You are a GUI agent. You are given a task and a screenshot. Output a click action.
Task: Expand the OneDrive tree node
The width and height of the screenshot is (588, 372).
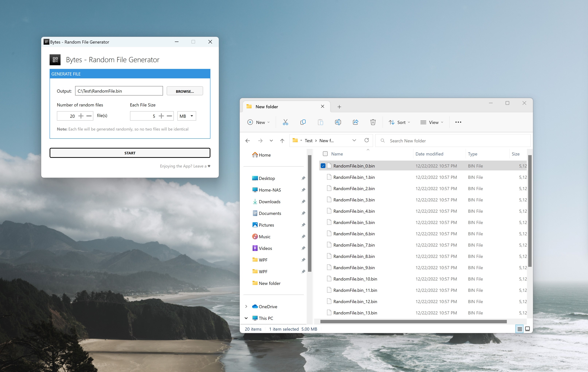[246, 307]
